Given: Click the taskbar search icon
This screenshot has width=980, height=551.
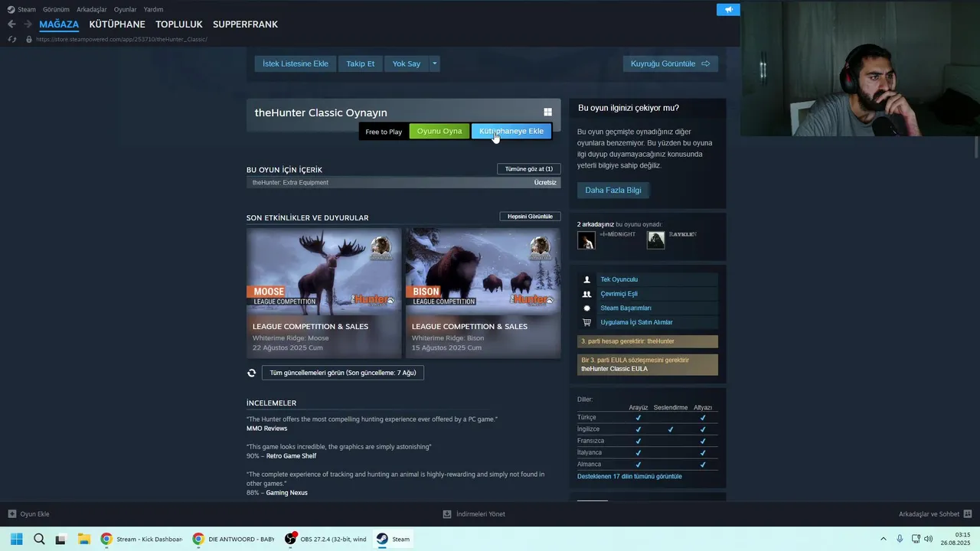Looking at the screenshot, I should 39,539.
